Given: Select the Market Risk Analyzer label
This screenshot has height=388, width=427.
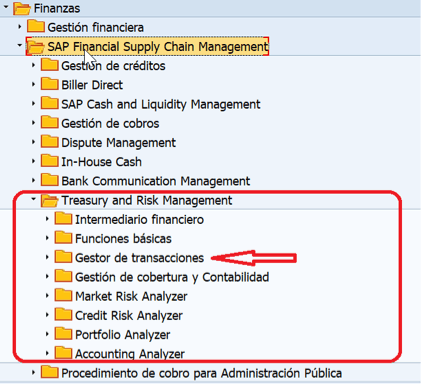Looking at the screenshot, I should pos(131,296).
